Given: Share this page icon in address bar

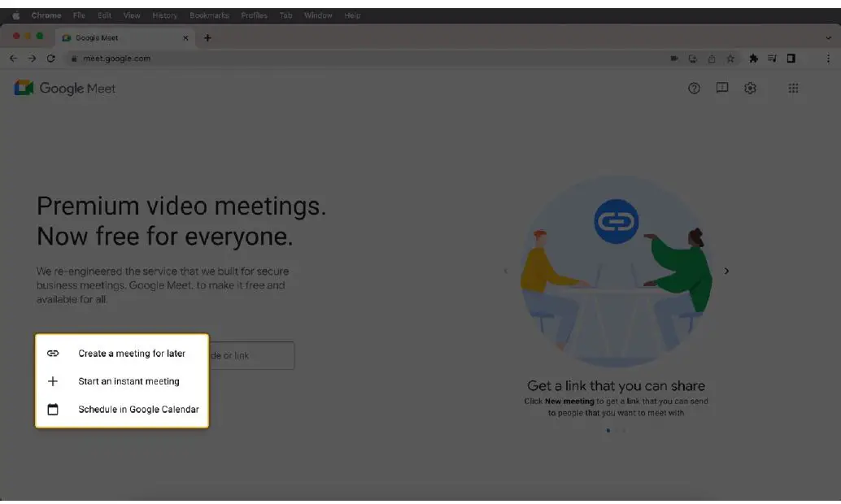Looking at the screenshot, I should point(711,59).
